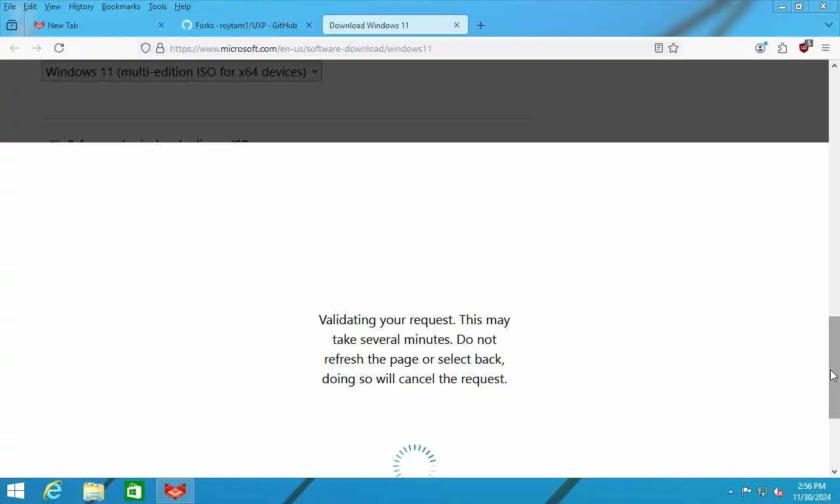Switch to Forks roytam1/UXP GitHub tab
Screen dimensions: 840x504
(246, 25)
